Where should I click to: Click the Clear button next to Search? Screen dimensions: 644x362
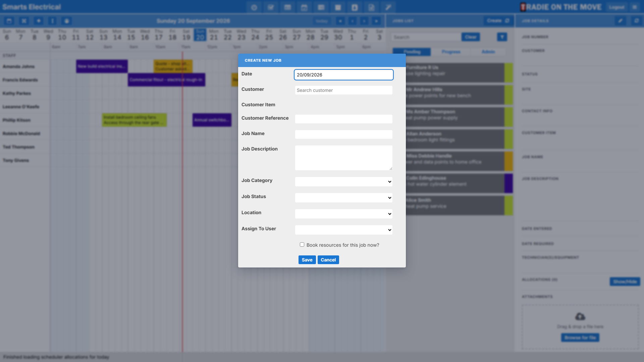point(471,37)
